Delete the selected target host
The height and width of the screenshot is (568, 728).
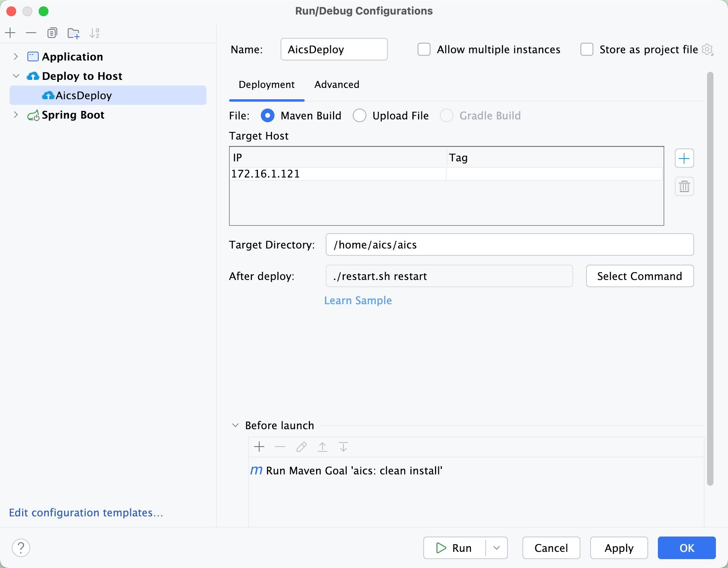[684, 186]
